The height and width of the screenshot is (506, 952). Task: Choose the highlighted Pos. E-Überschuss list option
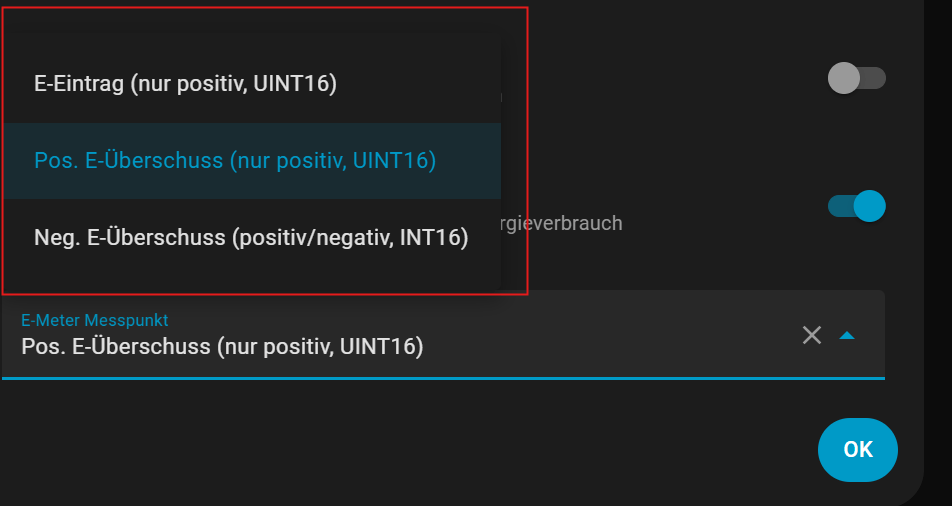pos(235,160)
